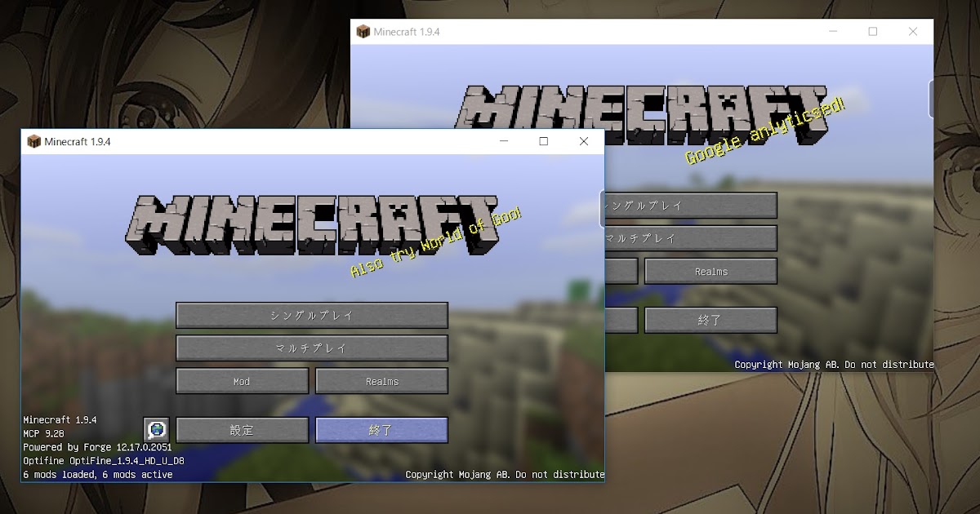This screenshot has width=980, height=514.
Task: Close the back Minecraft window
Action: (913, 31)
